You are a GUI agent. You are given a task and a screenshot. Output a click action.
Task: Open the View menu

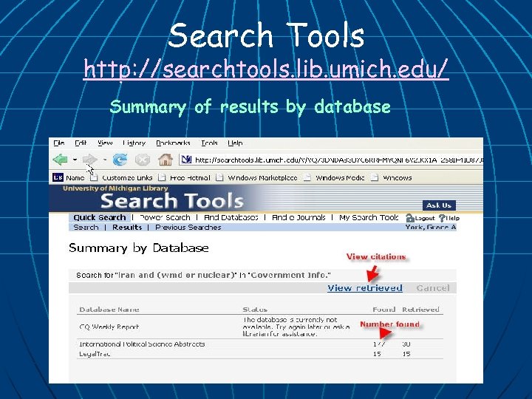[105, 143]
